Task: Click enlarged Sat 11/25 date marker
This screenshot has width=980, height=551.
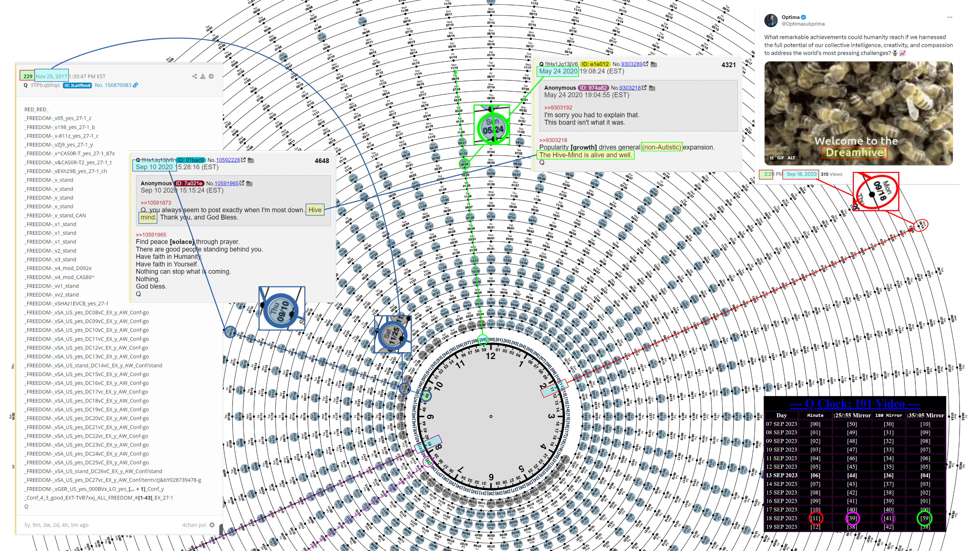Action: coord(393,334)
